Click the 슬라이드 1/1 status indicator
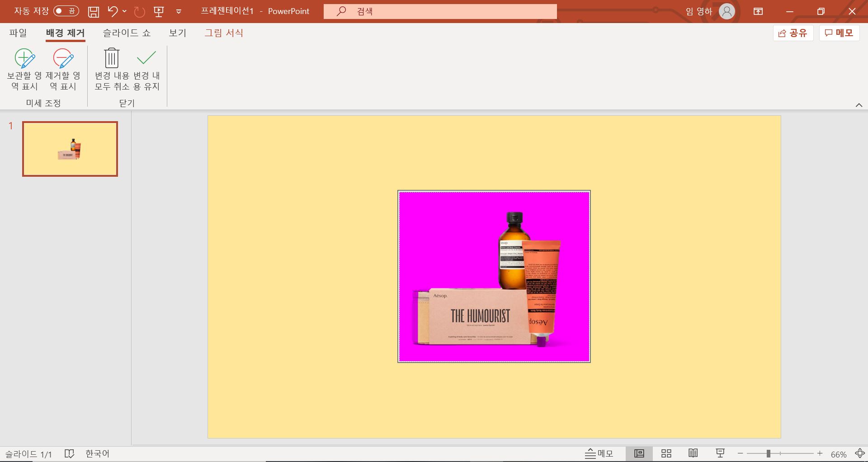Image resolution: width=868 pixels, height=462 pixels. click(x=28, y=454)
